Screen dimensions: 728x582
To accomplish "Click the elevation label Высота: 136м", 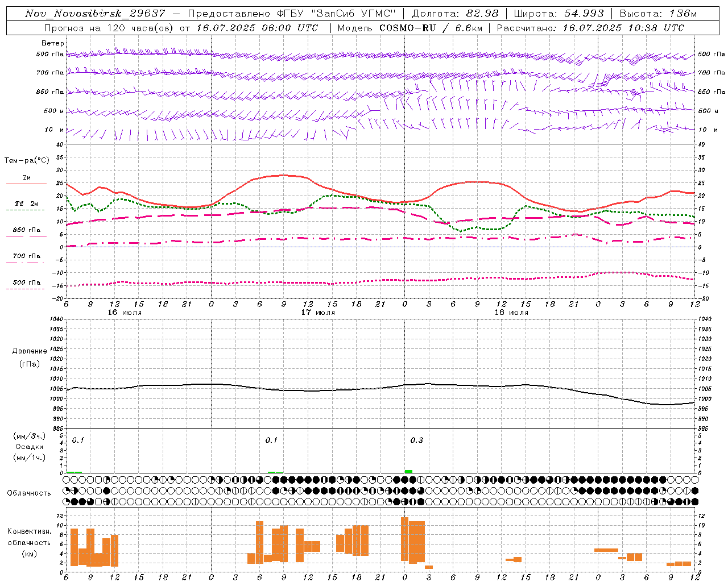I will pyautogui.click(x=658, y=14).
